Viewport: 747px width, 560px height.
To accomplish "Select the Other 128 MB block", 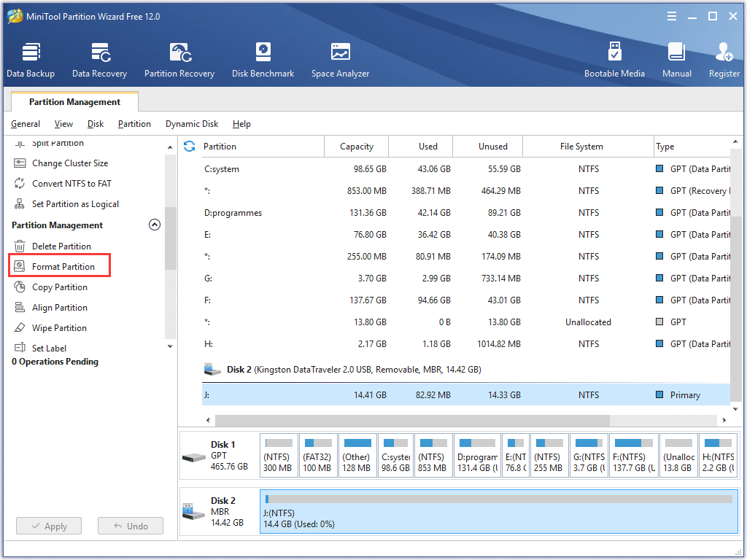I will click(357, 456).
